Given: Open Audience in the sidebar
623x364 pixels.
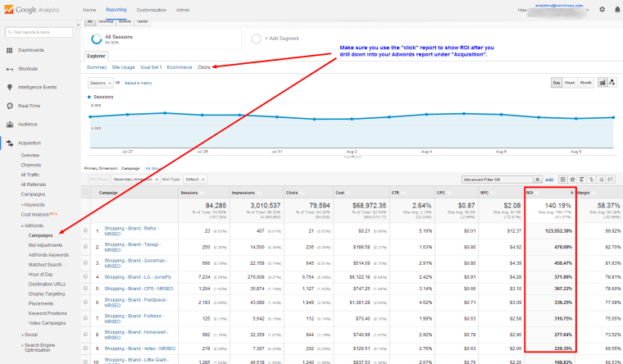Looking at the screenshot, I should click(x=27, y=125).
